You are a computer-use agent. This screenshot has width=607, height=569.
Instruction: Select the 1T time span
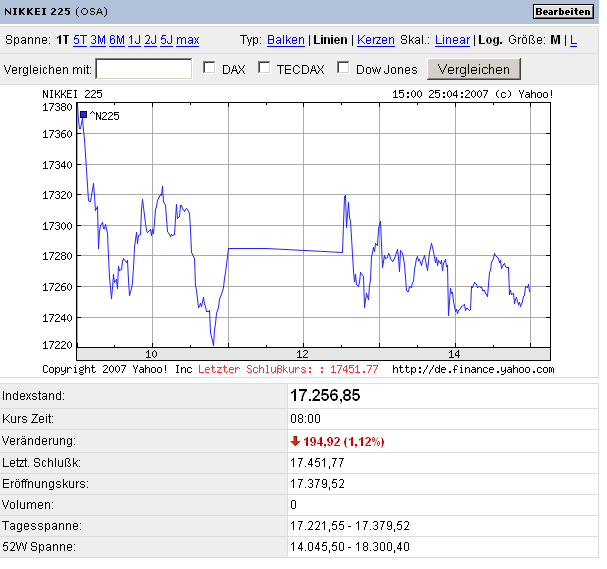coord(62,40)
